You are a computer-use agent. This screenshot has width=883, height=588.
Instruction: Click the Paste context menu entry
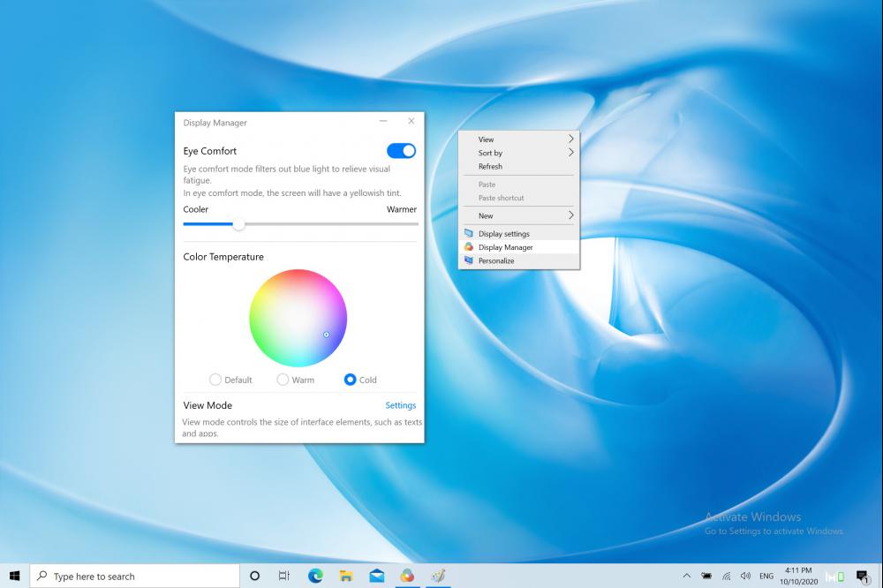click(518, 185)
